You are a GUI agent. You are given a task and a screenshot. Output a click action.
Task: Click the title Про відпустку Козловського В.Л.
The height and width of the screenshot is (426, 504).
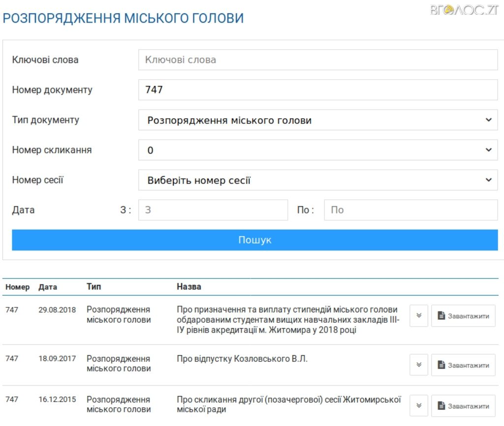click(242, 359)
